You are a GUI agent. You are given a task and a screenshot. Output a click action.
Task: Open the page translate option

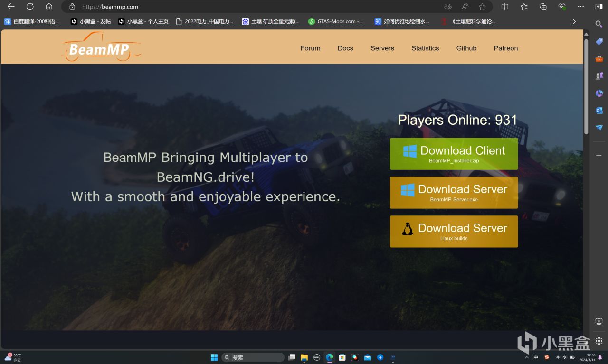tap(448, 7)
